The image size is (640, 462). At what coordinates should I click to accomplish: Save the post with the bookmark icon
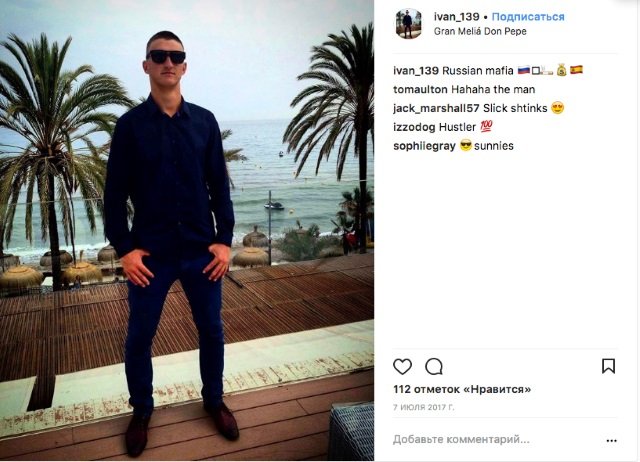tap(608, 366)
